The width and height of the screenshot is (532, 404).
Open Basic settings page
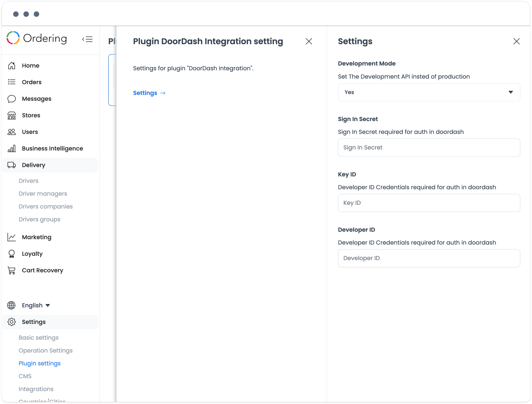coord(38,338)
